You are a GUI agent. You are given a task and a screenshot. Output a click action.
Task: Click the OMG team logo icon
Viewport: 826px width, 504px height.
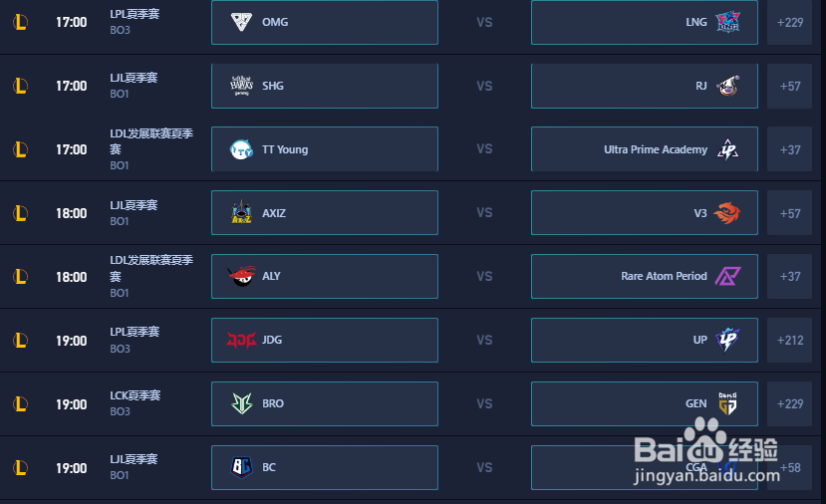(x=241, y=22)
